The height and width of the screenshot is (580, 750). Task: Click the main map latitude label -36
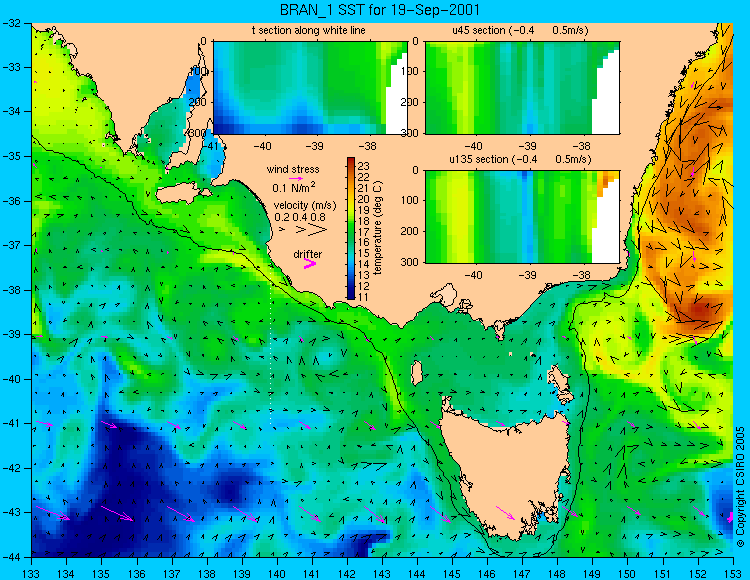11,201
